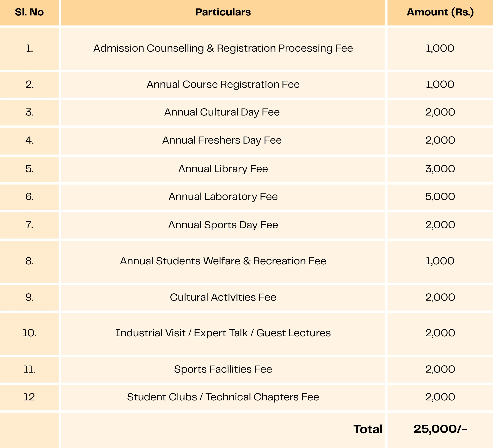Click the Amount (Rs.) column header

pyautogui.click(x=440, y=12)
